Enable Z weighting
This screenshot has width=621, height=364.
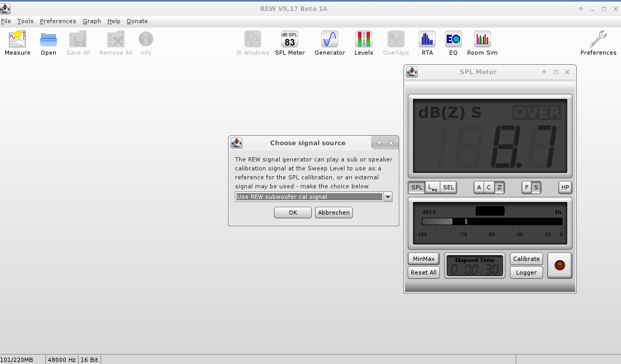tap(499, 188)
